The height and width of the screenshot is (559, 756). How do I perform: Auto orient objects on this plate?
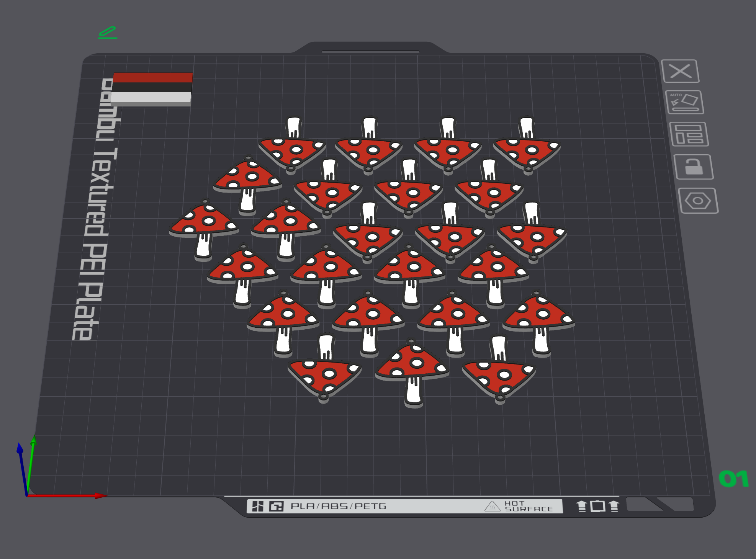point(685,102)
